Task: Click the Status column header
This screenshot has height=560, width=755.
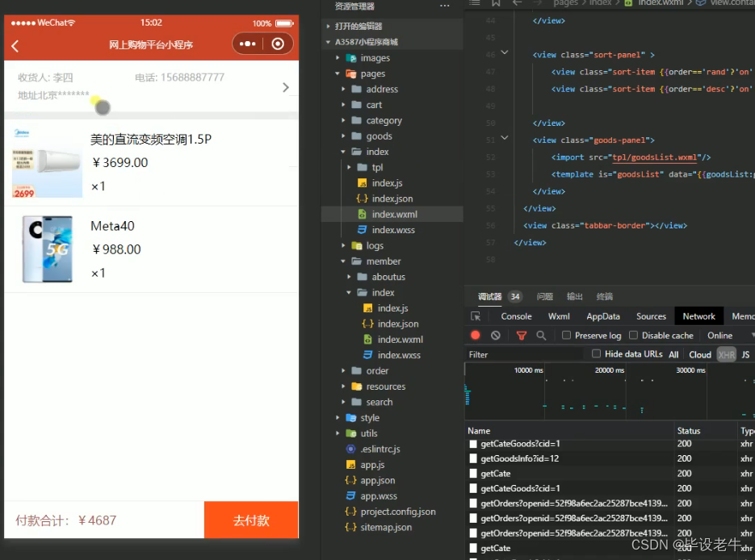Action: (x=689, y=431)
